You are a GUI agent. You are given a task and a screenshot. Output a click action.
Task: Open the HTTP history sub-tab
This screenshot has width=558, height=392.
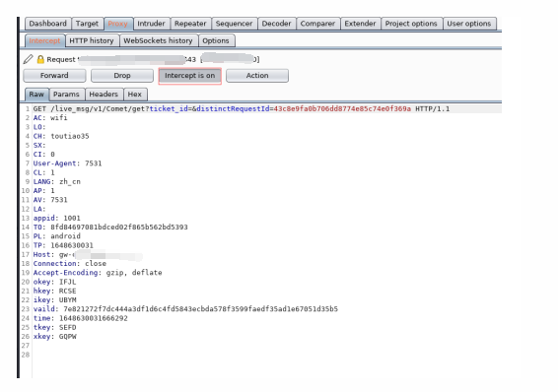tap(92, 40)
